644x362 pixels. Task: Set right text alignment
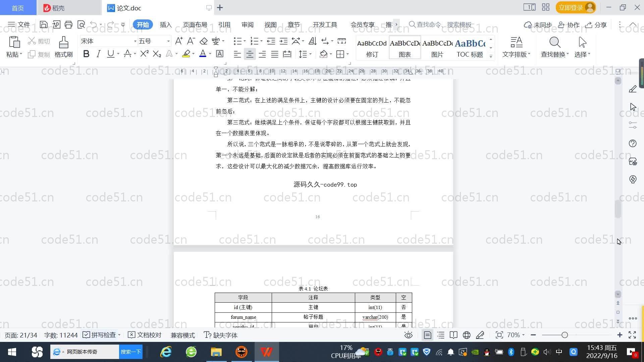pyautogui.click(x=262, y=54)
